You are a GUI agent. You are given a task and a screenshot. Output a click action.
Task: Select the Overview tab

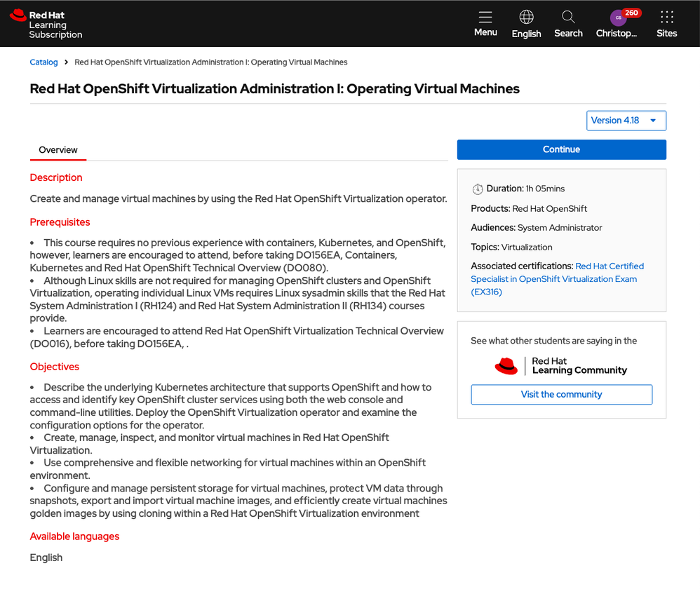tap(58, 150)
